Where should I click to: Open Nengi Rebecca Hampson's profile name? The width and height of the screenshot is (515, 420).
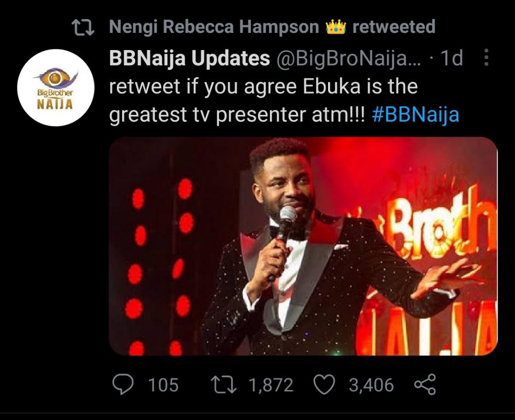pos(214,27)
